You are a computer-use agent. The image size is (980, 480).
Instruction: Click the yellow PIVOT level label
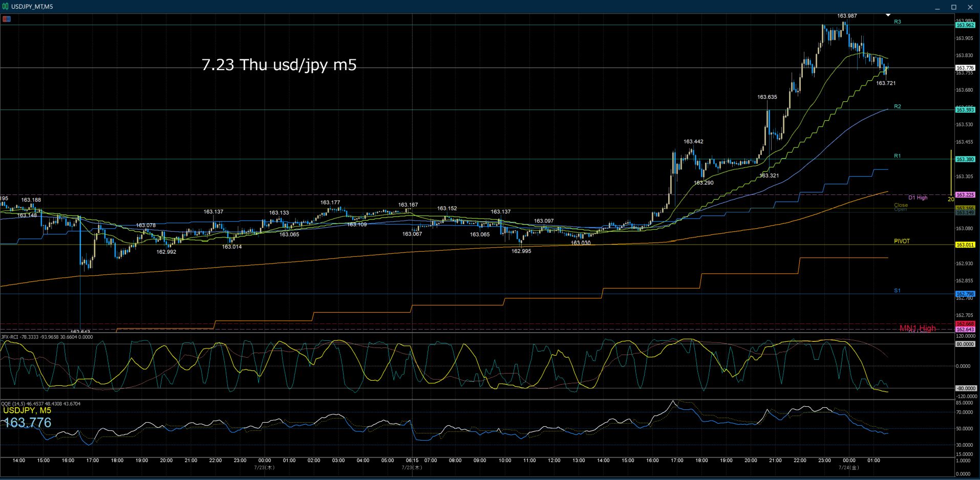click(902, 241)
